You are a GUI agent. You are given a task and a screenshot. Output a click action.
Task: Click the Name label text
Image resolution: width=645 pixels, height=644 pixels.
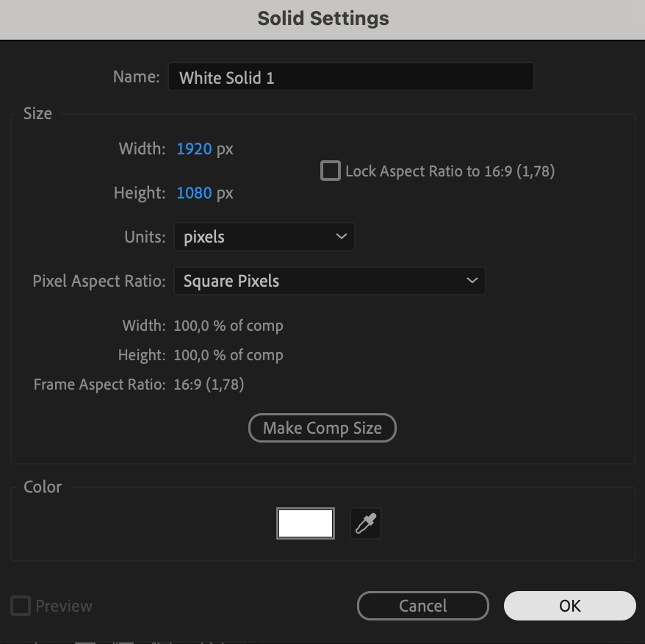136,76
